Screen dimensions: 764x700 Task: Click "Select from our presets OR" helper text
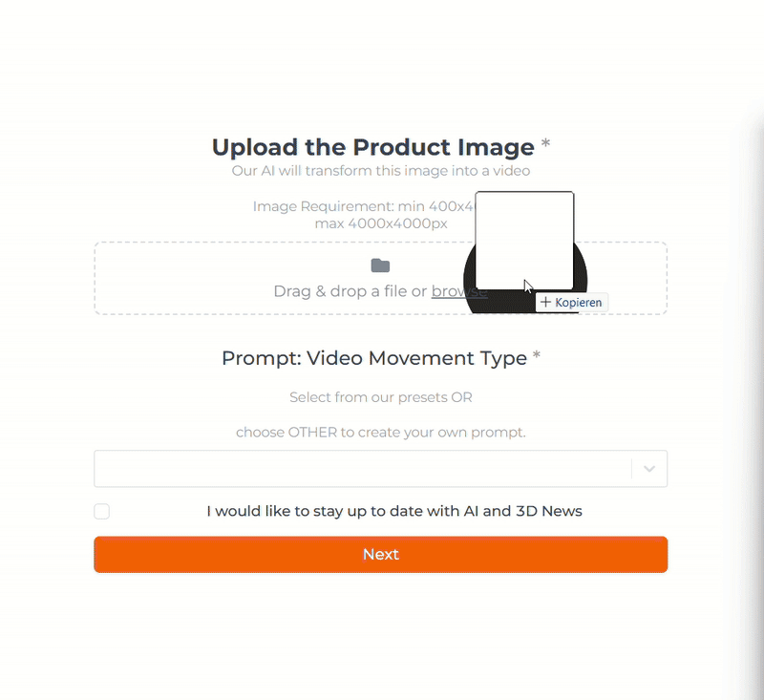point(380,397)
